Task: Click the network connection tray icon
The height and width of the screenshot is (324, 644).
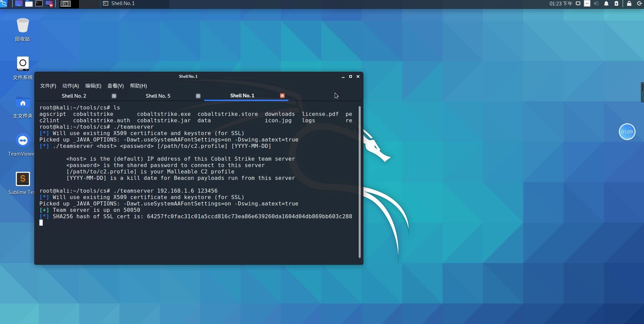Action: (x=578, y=4)
